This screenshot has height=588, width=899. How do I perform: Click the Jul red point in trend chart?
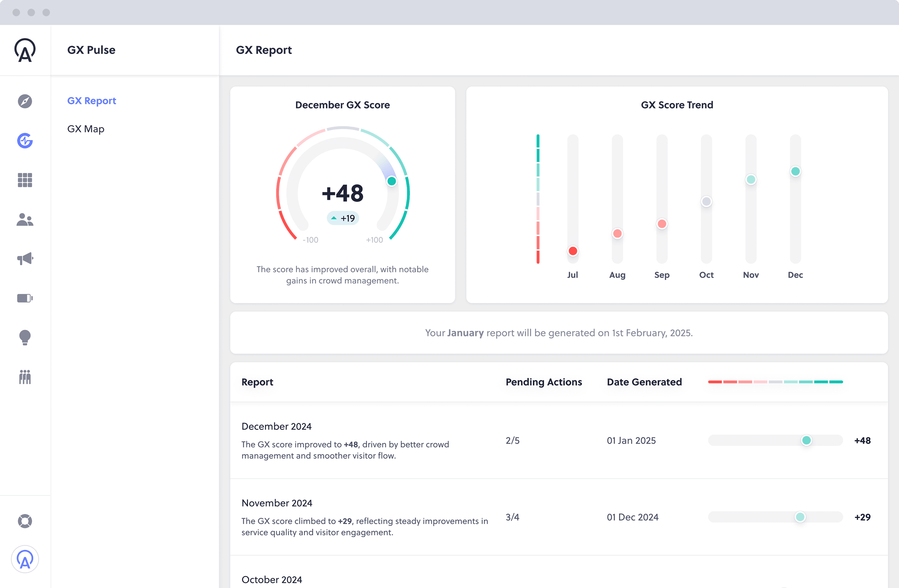coord(572,251)
